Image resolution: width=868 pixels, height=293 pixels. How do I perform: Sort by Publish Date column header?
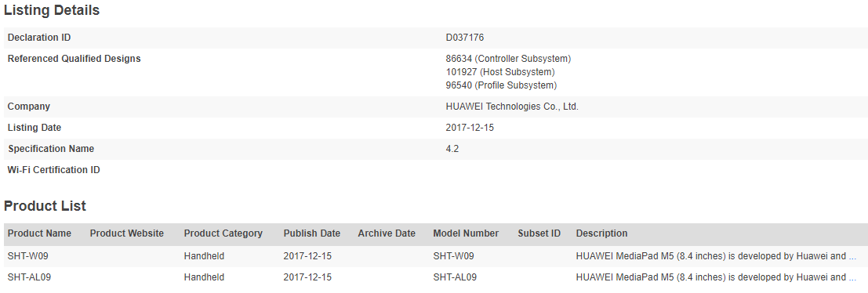[x=311, y=233]
